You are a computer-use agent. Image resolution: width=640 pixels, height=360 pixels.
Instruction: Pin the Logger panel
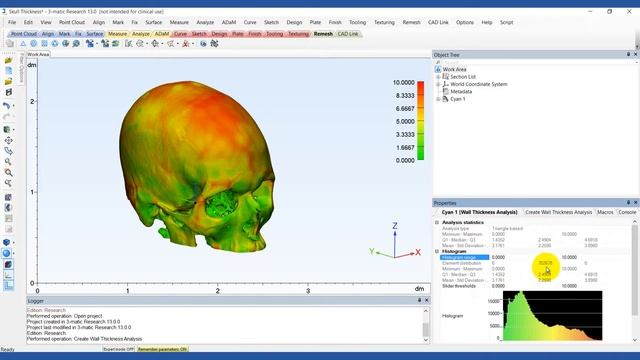click(x=419, y=300)
